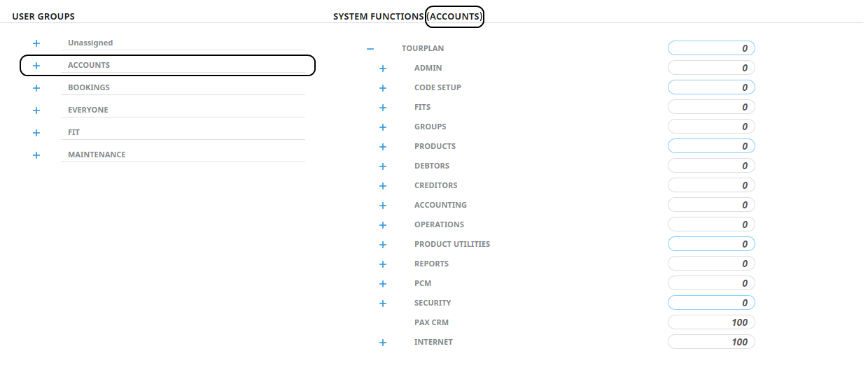
Task: Click the REPORTS access level field
Action: click(x=711, y=264)
